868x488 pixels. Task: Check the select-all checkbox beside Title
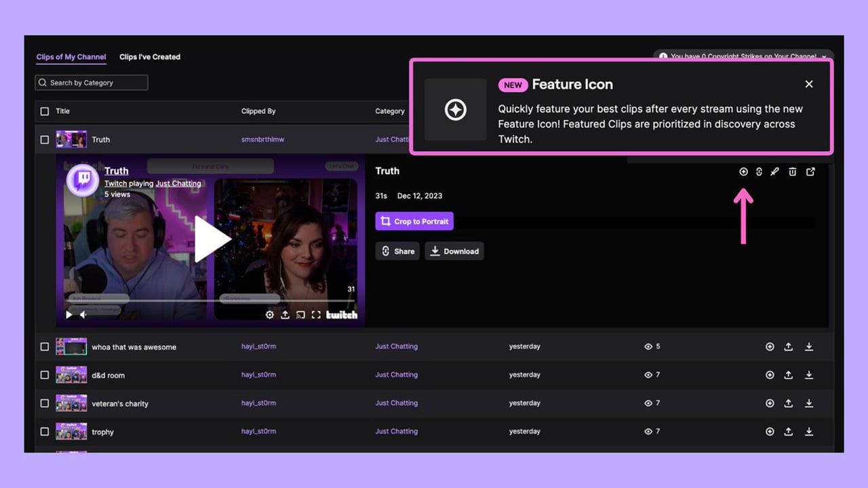(45, 111)
